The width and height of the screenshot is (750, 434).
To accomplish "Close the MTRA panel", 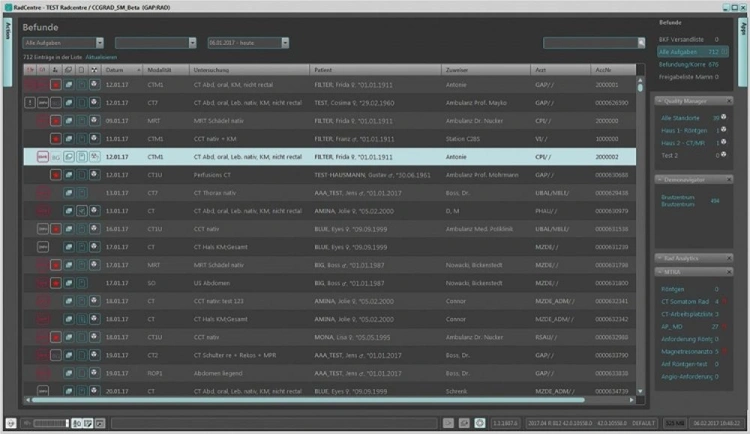I will pos(727,271).
